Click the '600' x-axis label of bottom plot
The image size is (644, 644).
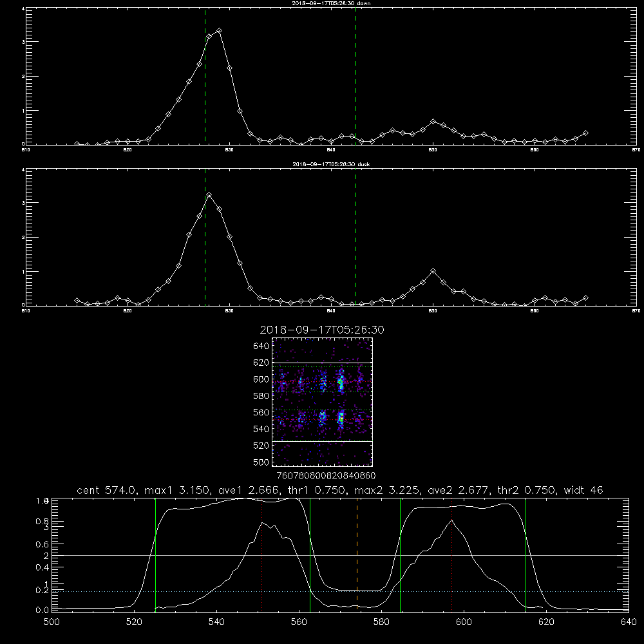click(x=464, y=622)
